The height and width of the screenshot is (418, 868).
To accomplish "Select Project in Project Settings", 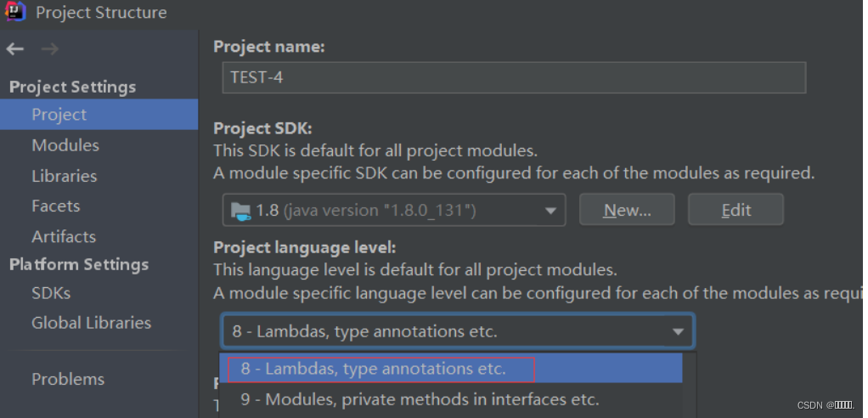I will click(59, 115).
